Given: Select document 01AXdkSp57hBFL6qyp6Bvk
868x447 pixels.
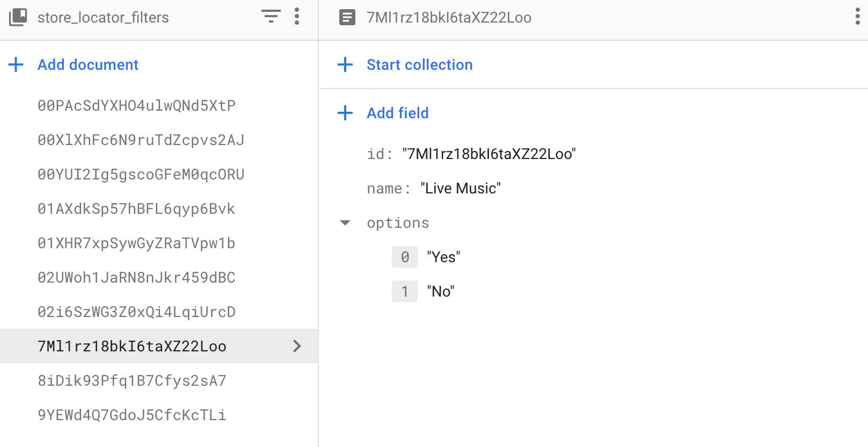Looking at the screenshot, I should (x=136, y=208).
